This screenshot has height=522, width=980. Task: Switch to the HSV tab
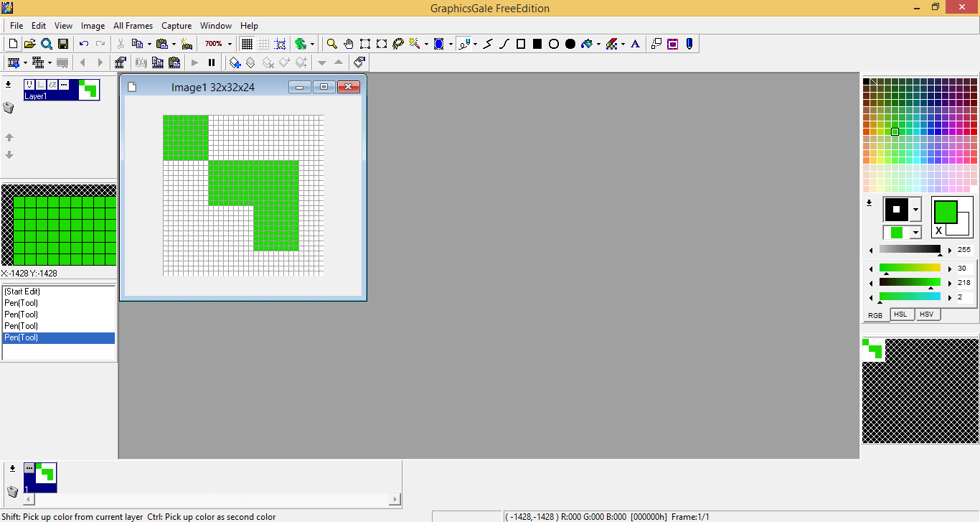(x=927, y=314)
